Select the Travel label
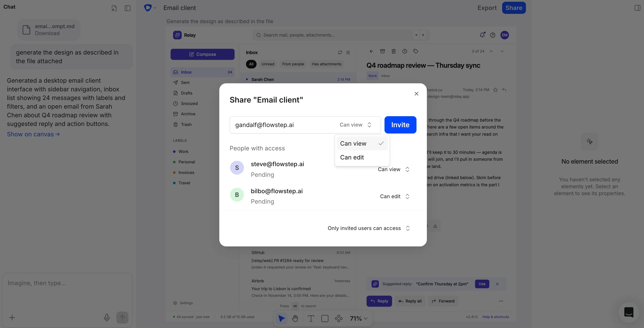 click(181, 183)
